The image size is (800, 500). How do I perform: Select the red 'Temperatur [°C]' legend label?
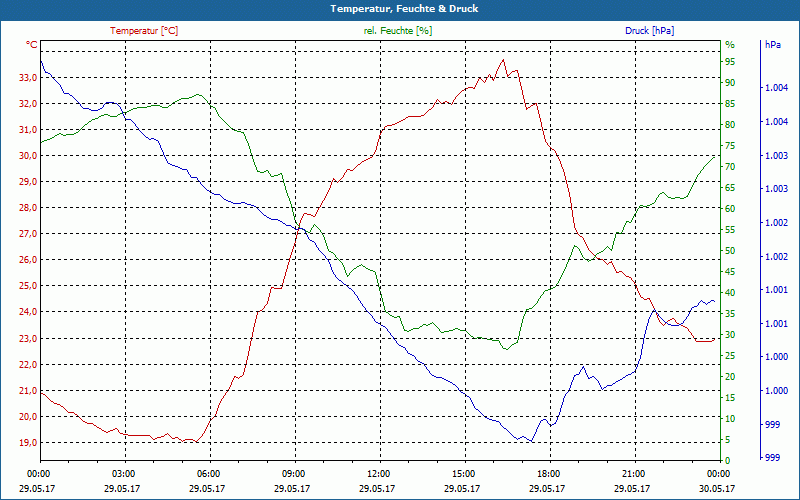point(144,31)
